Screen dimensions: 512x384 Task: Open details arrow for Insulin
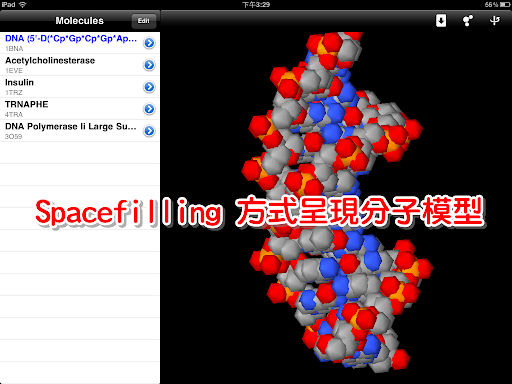pyautogui.click(x=149, y=87)
